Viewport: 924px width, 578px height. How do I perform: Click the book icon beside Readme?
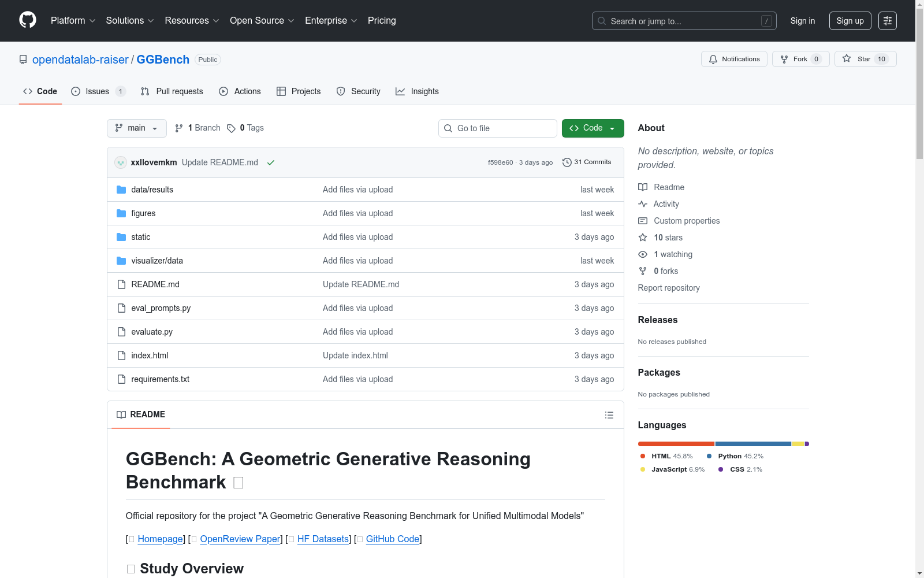click(643, 187)
